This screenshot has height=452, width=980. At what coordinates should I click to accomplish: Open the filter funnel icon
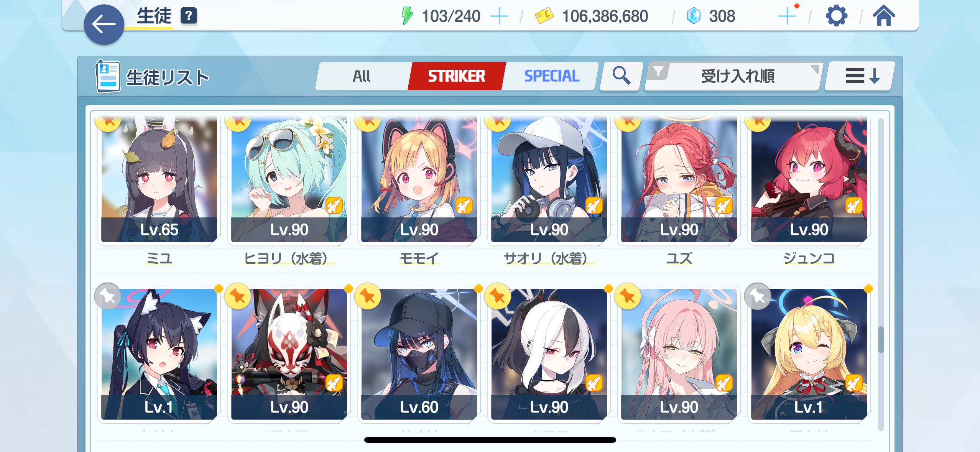click(658, 71)
